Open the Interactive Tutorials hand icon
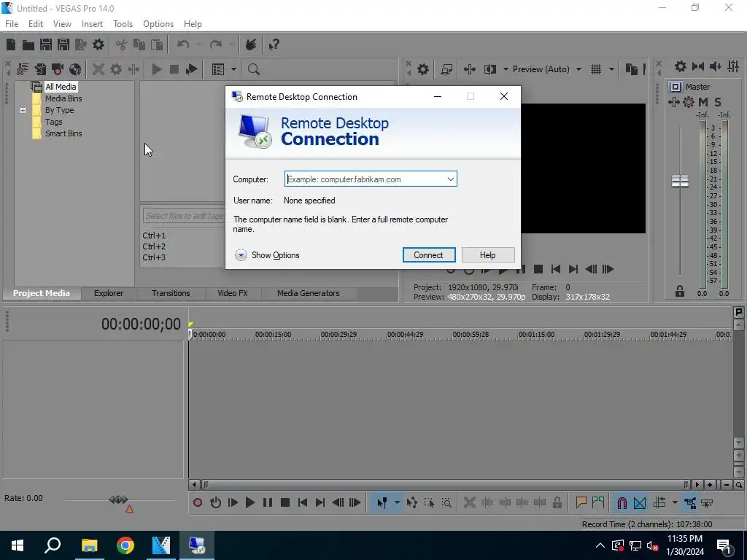Screen dimensions: 747x560 click(x=251, y=44)
